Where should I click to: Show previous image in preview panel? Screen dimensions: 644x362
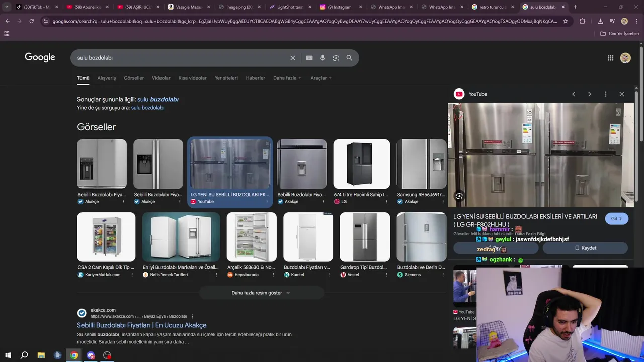pyautogui.click(x=574, y=94)
